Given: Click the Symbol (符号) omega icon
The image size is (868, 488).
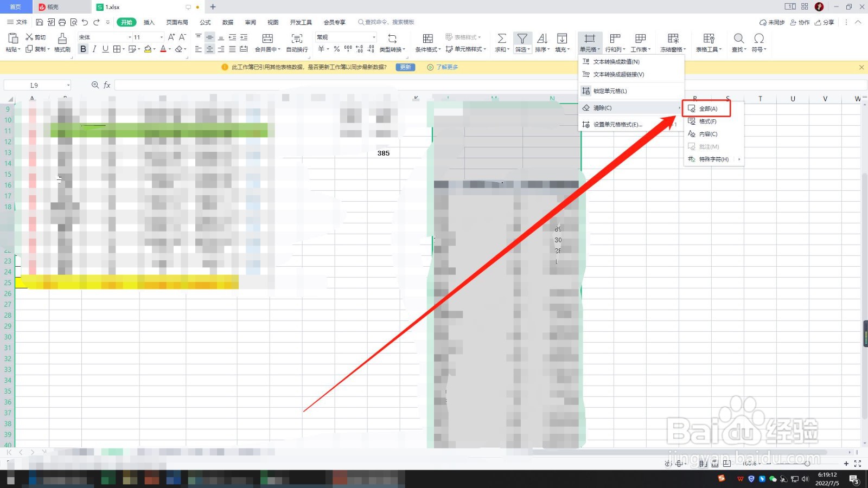Looking at the screenshot, I should (x=759, y=38).
